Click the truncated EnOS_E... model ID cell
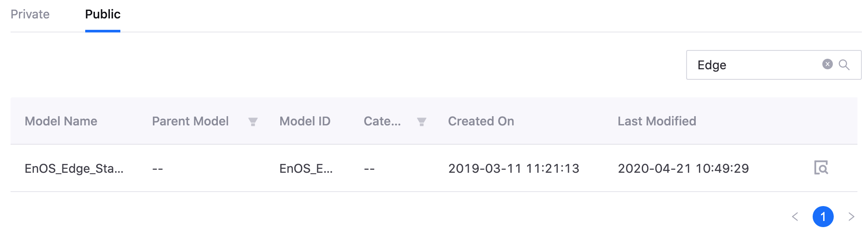The image size is (868, 235). tap(306, 169)
